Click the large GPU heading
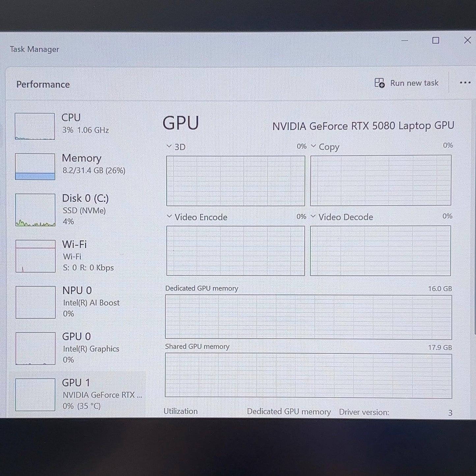 (x=181, y=123)
